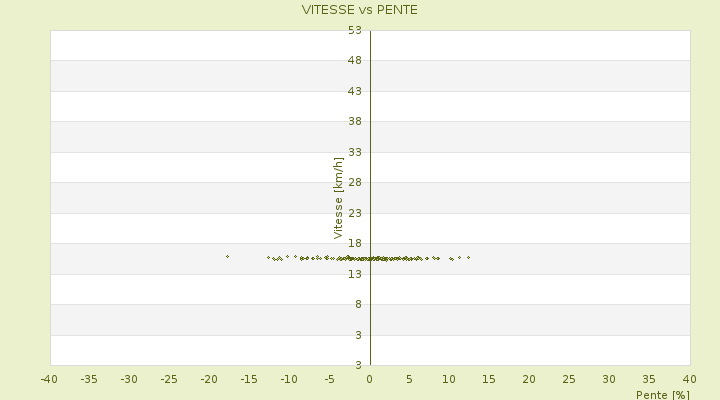
Task: Click the Pente [%] axis label
Action: 663,394
